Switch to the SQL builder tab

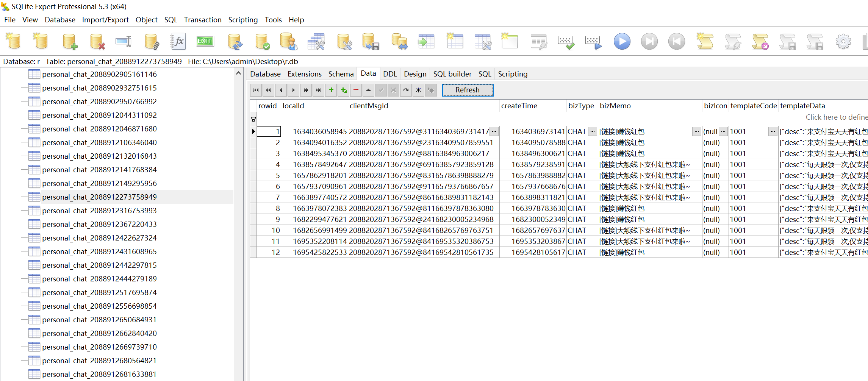[452, 74]
